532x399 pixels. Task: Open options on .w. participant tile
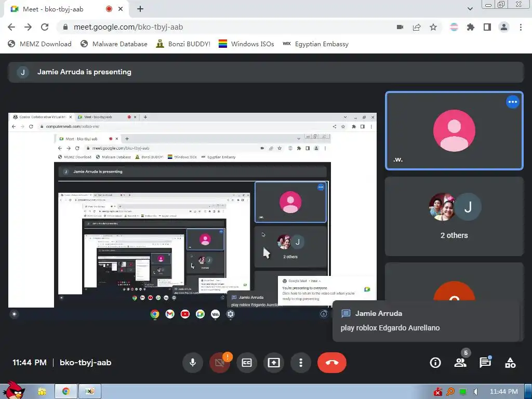[513, 102]
